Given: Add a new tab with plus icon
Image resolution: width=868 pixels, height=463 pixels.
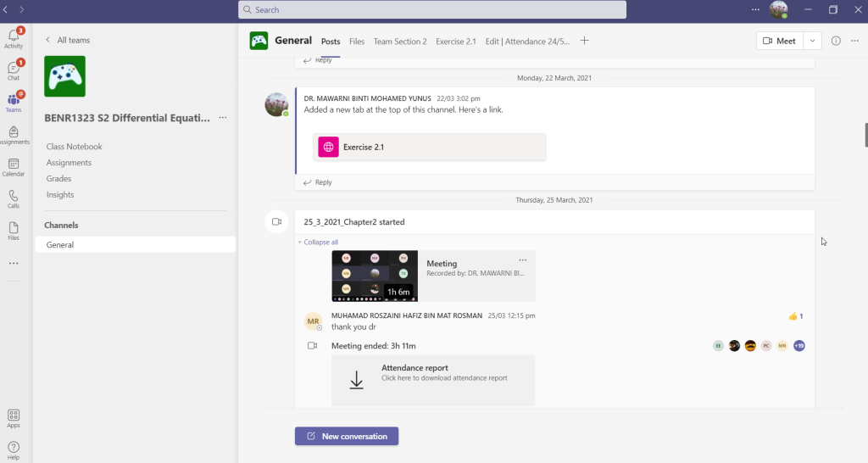Looking at the screenshot, I should coord(584,41).
